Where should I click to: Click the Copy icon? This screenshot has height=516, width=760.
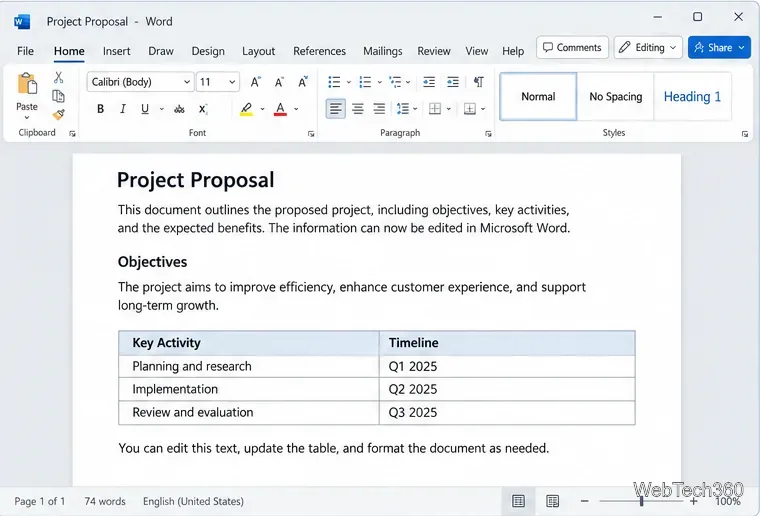click(59, 96)
